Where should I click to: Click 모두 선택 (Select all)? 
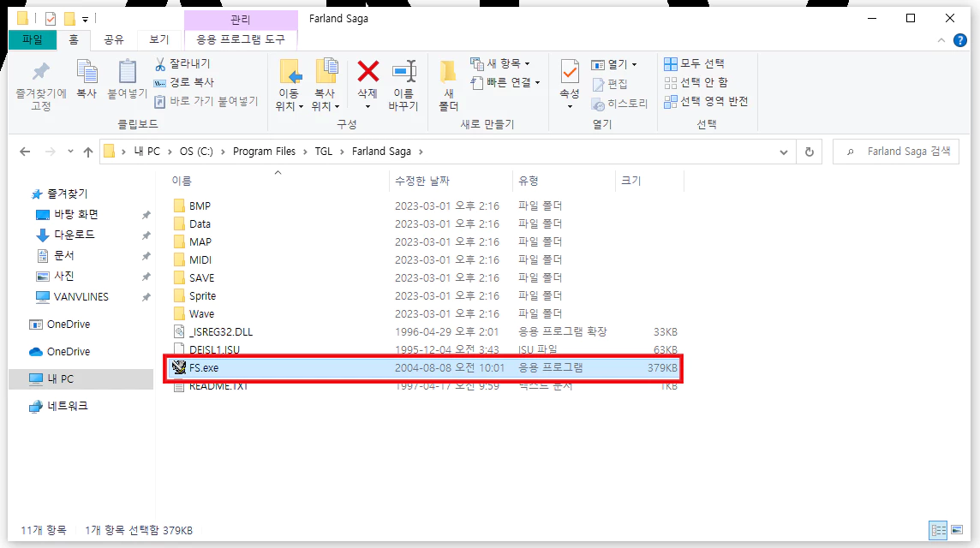point(695,63)
